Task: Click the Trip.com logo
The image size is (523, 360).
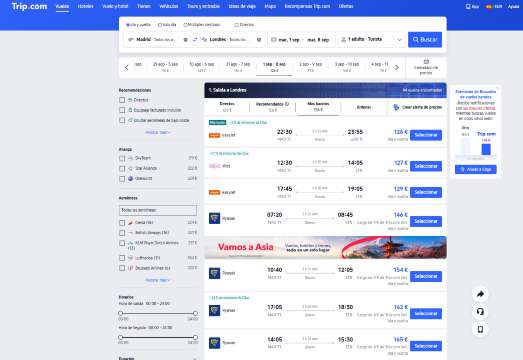Action: click(x=29, y=6)
